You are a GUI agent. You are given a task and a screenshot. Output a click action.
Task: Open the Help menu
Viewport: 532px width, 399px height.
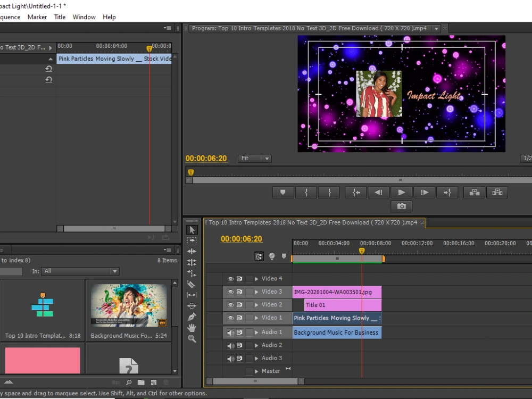tap(109, 17)
